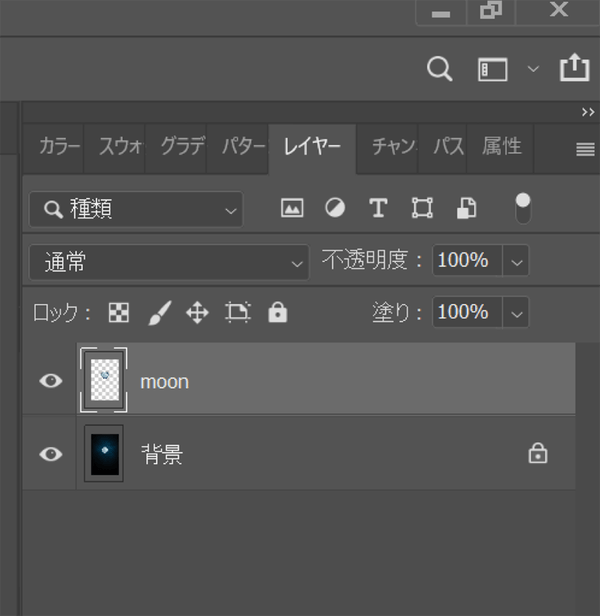Open the 種類 filter type dropdown
This screenshot has width=600, height=616.
pos(136,209)
